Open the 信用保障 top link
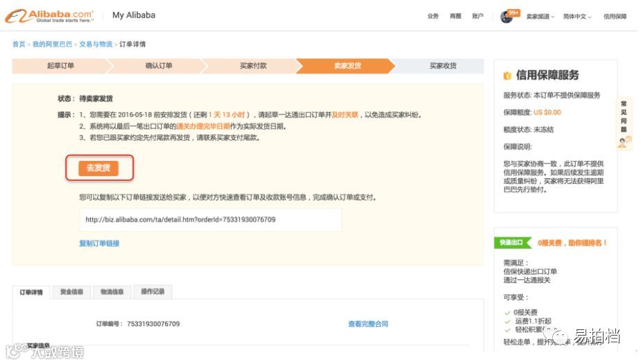 coord(615,17)
